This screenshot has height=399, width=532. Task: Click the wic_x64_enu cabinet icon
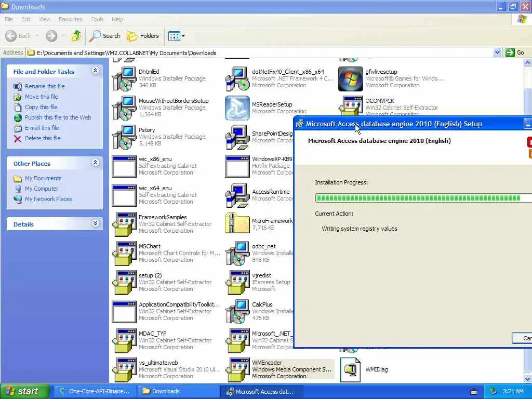(124, 195)
